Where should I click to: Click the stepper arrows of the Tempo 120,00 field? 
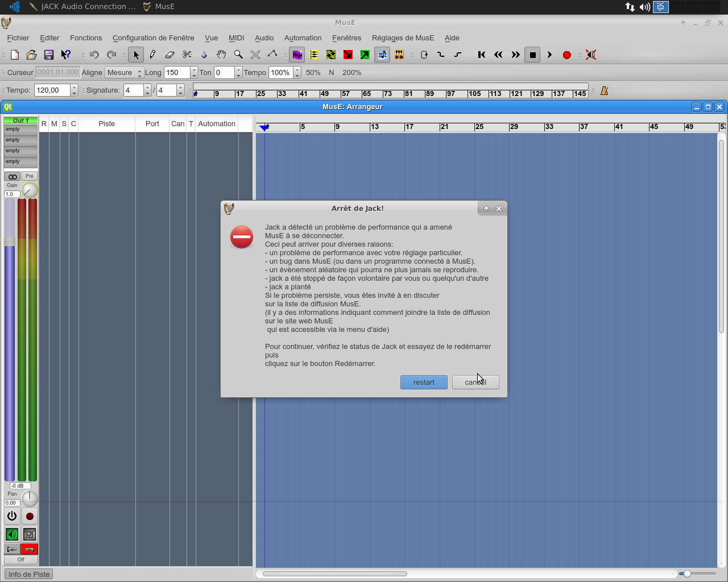click(74, 90)
